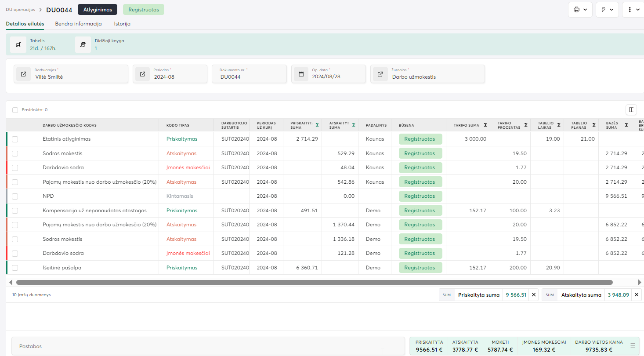Toggle the column layout panel icon
The height and width of the screenshot is (356, 644).
631,110
